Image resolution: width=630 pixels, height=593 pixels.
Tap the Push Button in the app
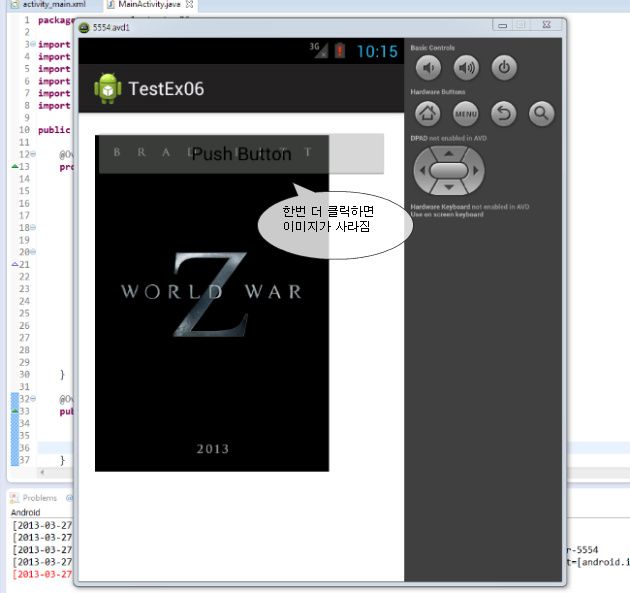tap(241, 154)
